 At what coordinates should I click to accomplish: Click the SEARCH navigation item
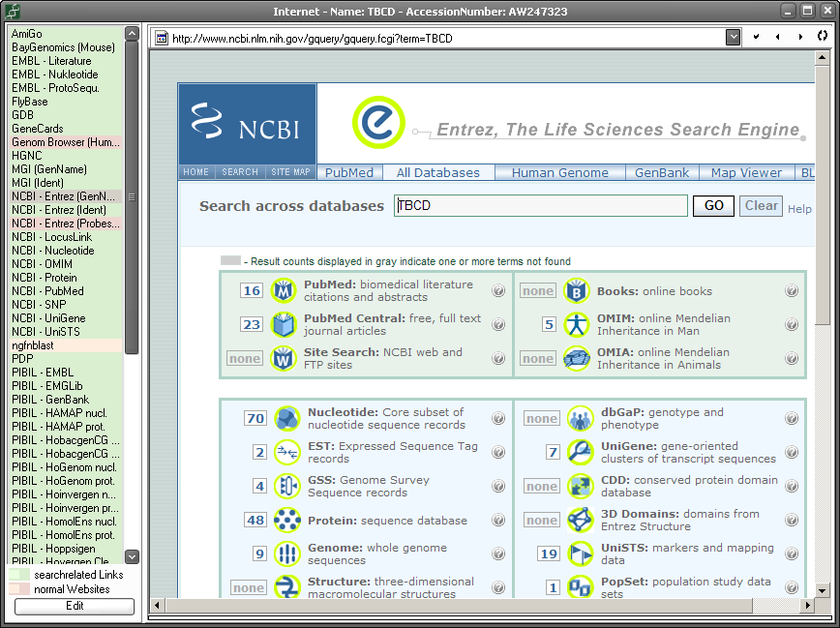point(240,172)
